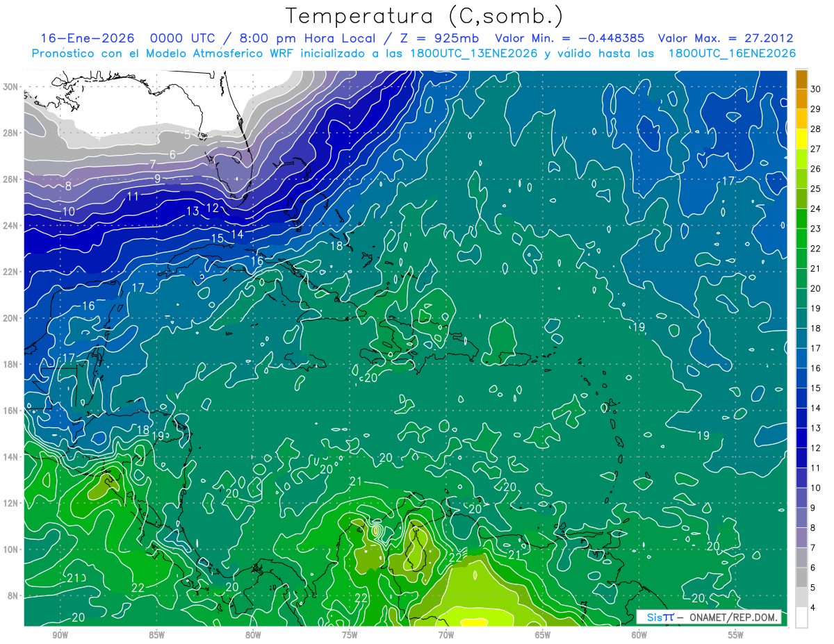Click the 'ONAMET/REP.DOM.' credit label
Screen dimensions: 834x644
[733, 617]
